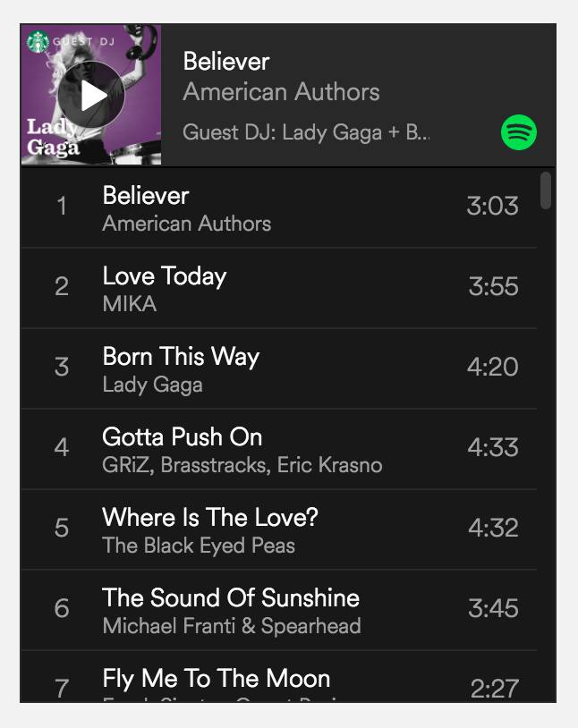Click The Black Eyed Peas artist name
578x728 pixels.
pyautogui.click(x=199, y=546)
